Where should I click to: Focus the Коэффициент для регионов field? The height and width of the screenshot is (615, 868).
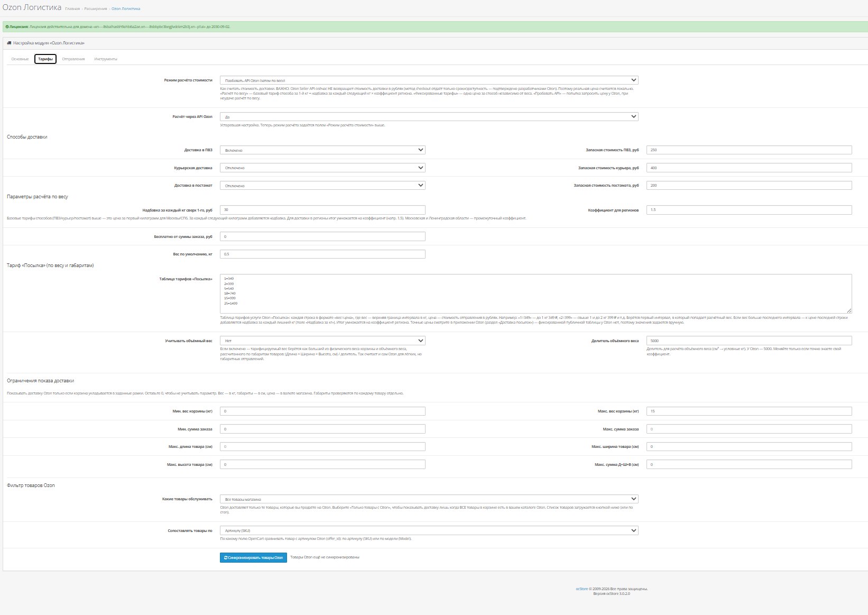coord(749,210)
